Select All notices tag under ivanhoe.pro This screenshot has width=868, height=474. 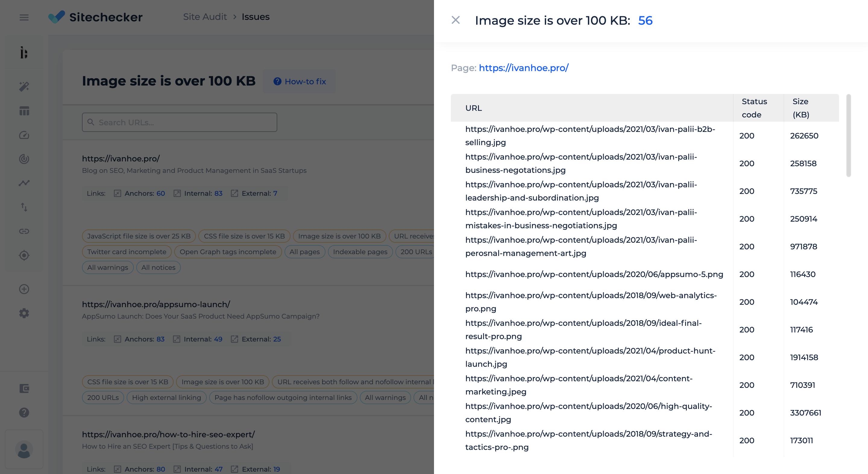[x=158, y=267]
